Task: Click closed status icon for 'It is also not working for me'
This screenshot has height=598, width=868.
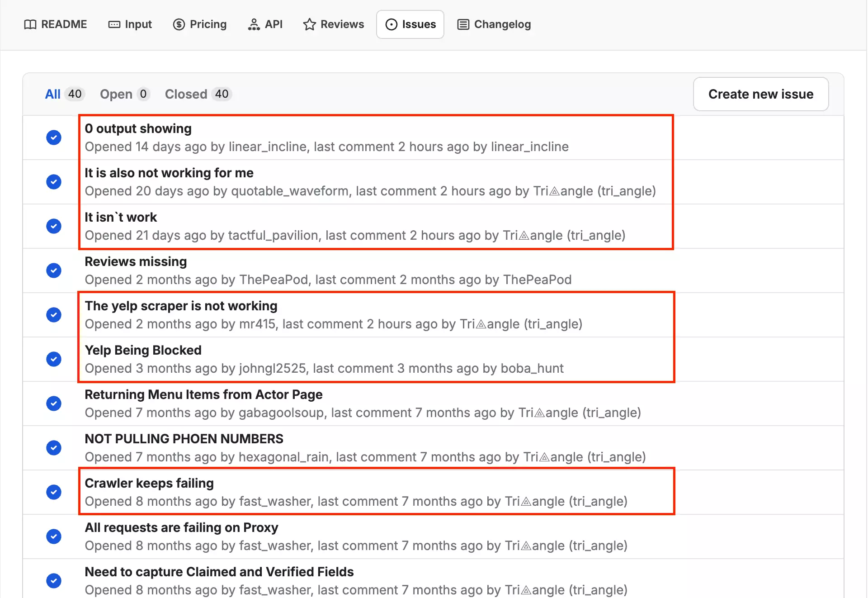Action: pyautogui.click(x=54, y=182)
